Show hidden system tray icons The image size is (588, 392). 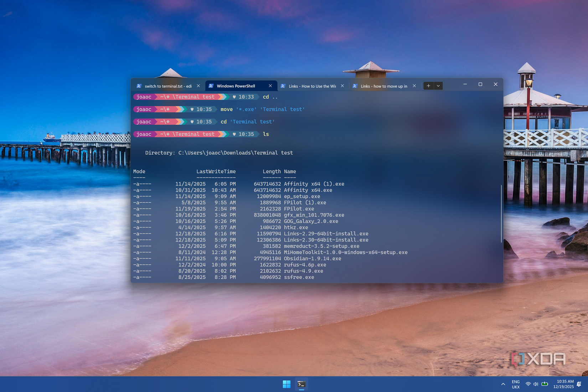[x=503, y=384]
